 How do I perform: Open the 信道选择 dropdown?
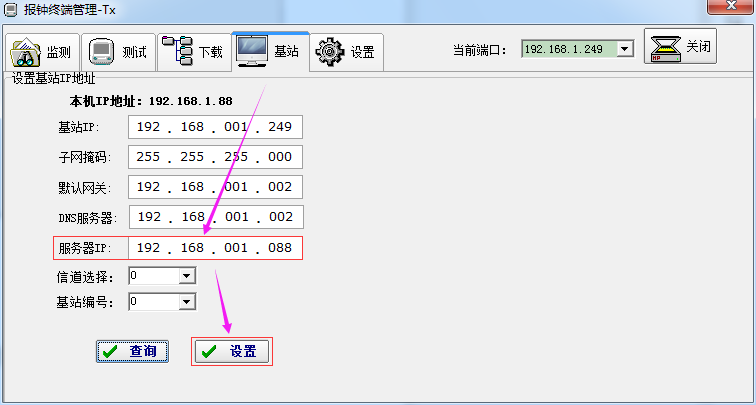[187, 277]
